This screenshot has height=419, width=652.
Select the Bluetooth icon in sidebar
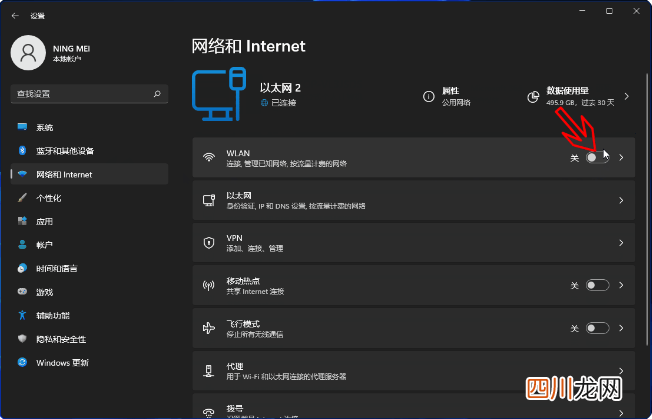pos(22,150)
